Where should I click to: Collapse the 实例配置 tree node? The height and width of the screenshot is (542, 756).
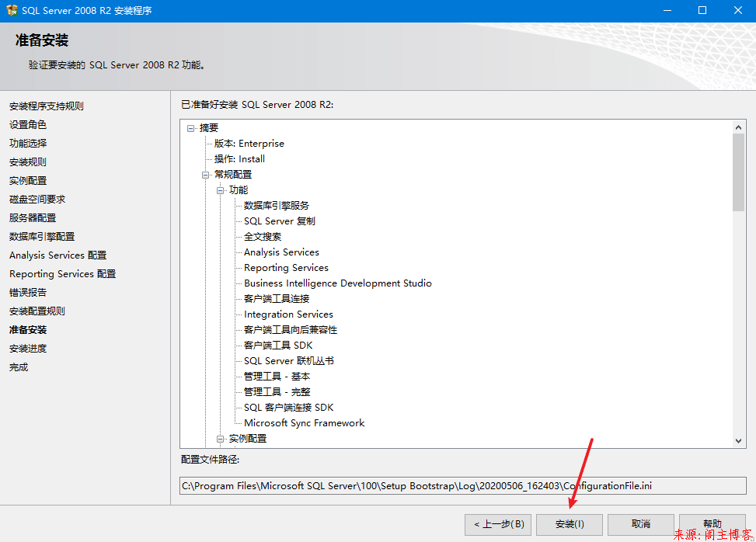pos(221,439)
